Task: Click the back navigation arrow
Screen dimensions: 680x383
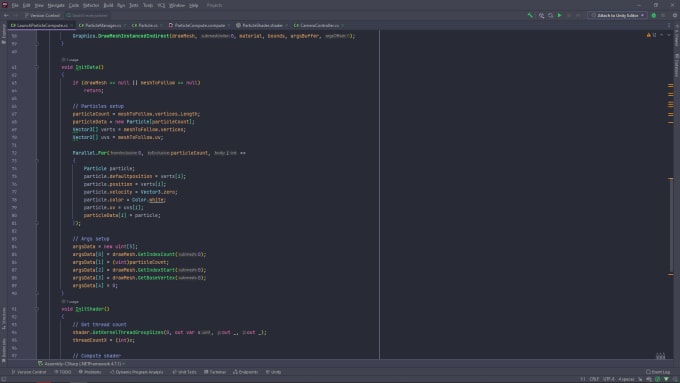Action: (6, 15)
